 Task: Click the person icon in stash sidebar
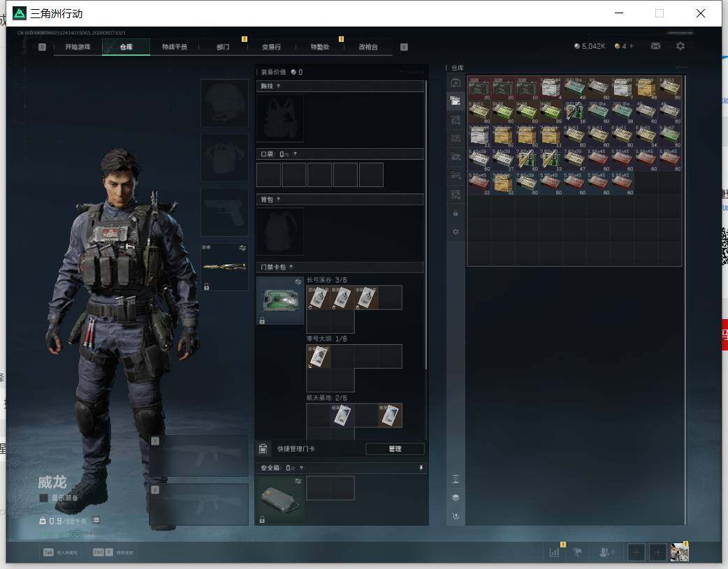(x=456, y=479)
